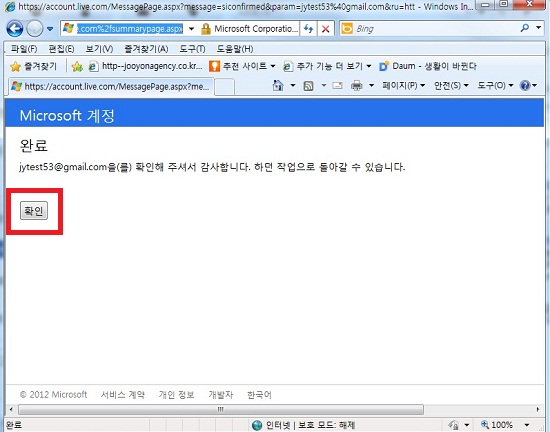550x432 pixels.
Task: Click the 서비스 계약 footer link
Action: (x=123, y=395)
